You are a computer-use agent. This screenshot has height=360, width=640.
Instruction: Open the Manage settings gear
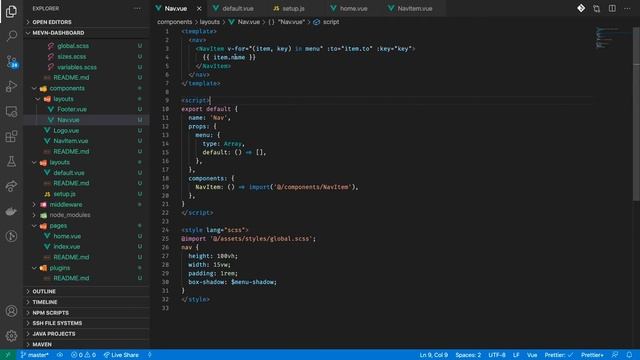(11, 336)
